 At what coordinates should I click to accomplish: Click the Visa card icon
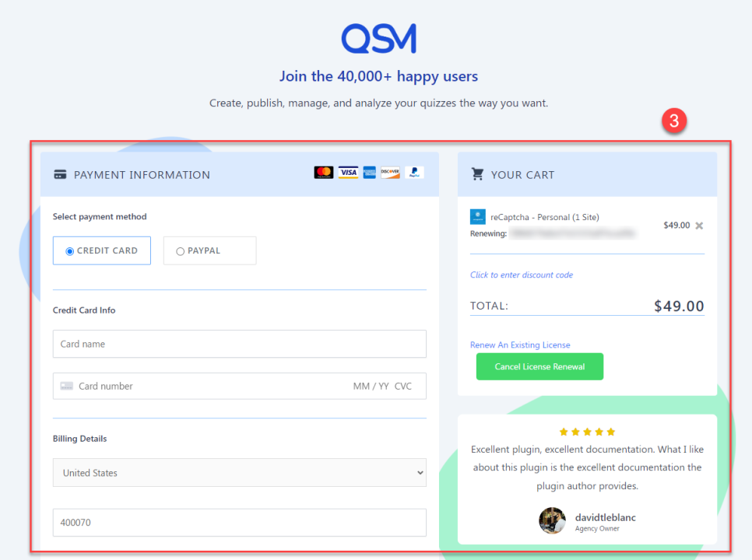[348, 172]
